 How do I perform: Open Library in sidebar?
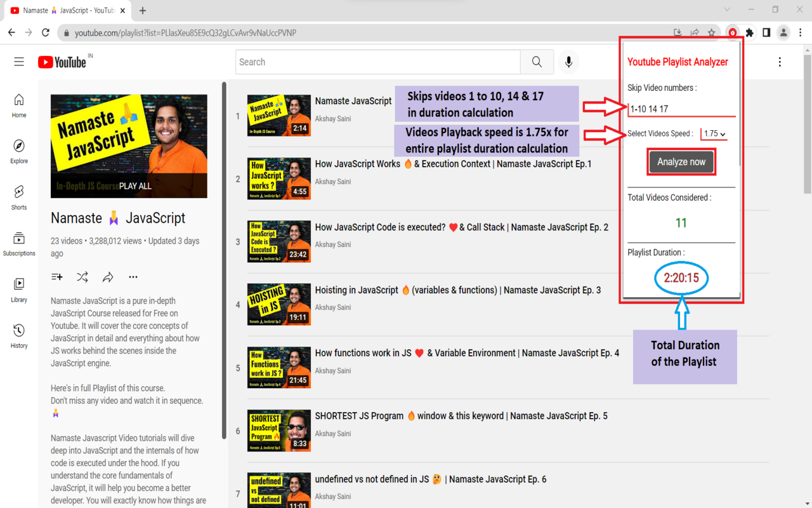click(x=19, y=290)
